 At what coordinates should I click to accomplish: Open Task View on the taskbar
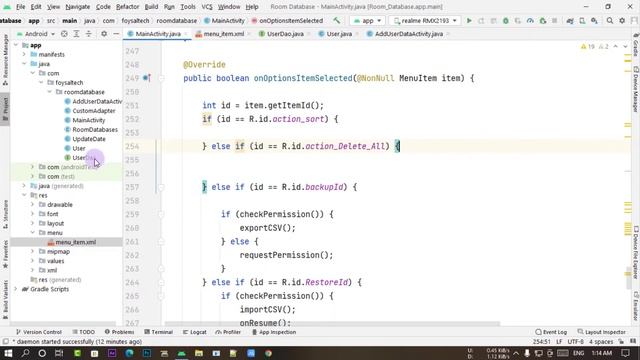(59, 353)
